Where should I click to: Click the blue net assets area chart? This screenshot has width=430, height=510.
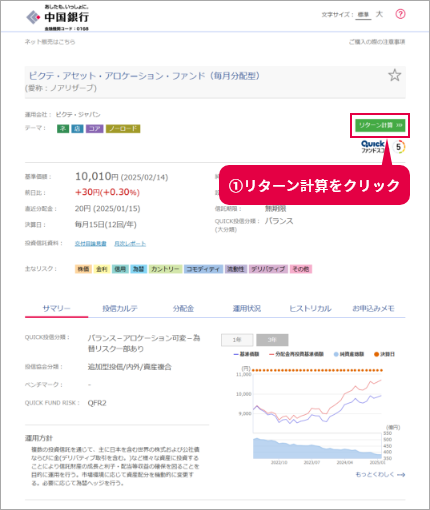click(317, 449)
